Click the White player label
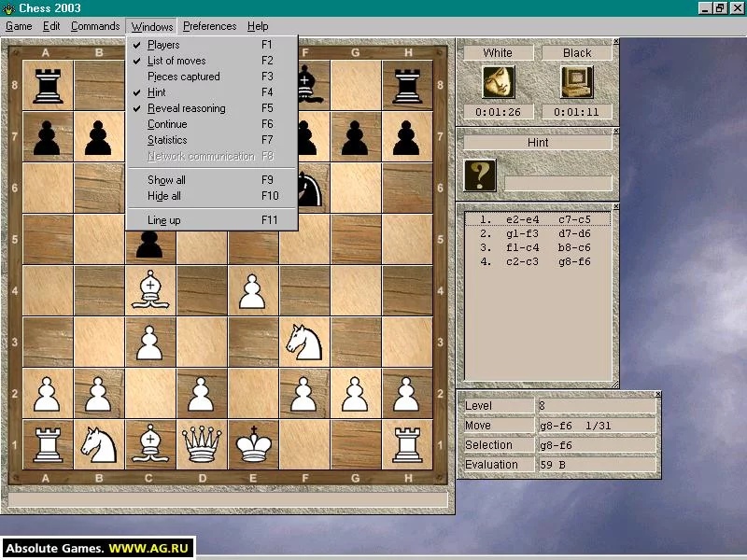This screenshot has width=747, height=560. [x=499, y=53]
